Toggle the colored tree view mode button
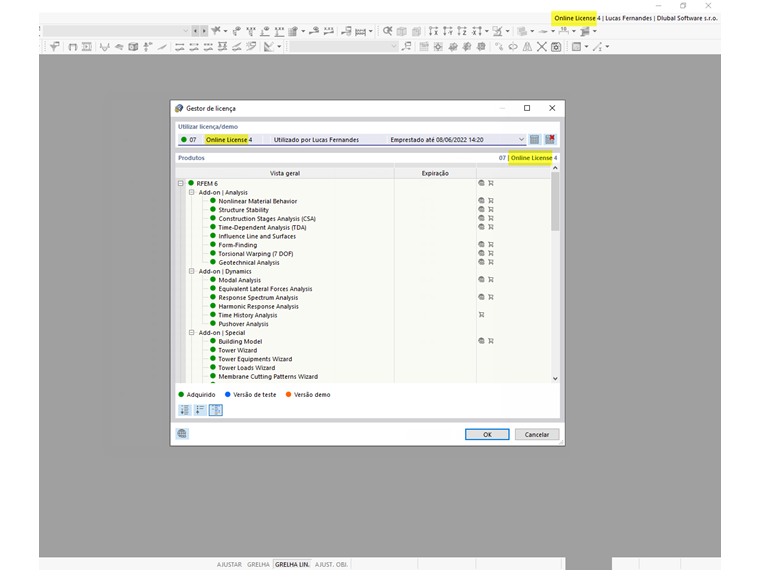This screenshot has height=570, width=760. click(x=216, y=410)
